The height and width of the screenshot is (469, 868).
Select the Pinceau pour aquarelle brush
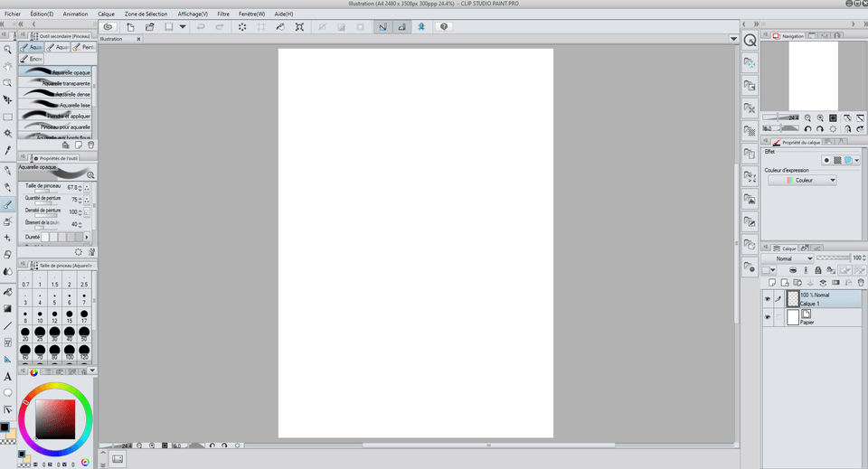[x=55, y=127]
